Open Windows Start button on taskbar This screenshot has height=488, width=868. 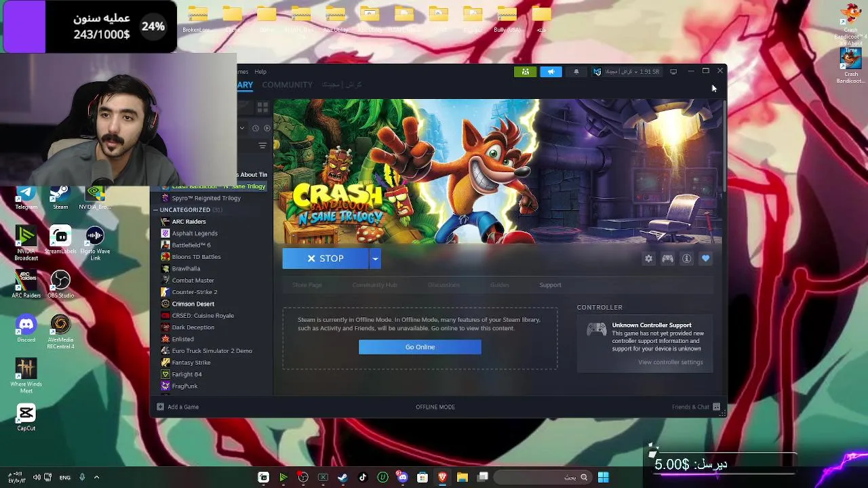click(x=603, y=477)
